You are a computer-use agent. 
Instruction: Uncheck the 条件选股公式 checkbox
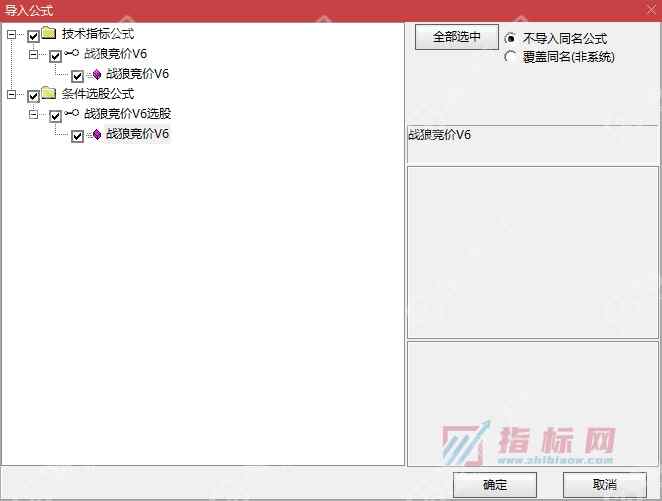(33, 96)
